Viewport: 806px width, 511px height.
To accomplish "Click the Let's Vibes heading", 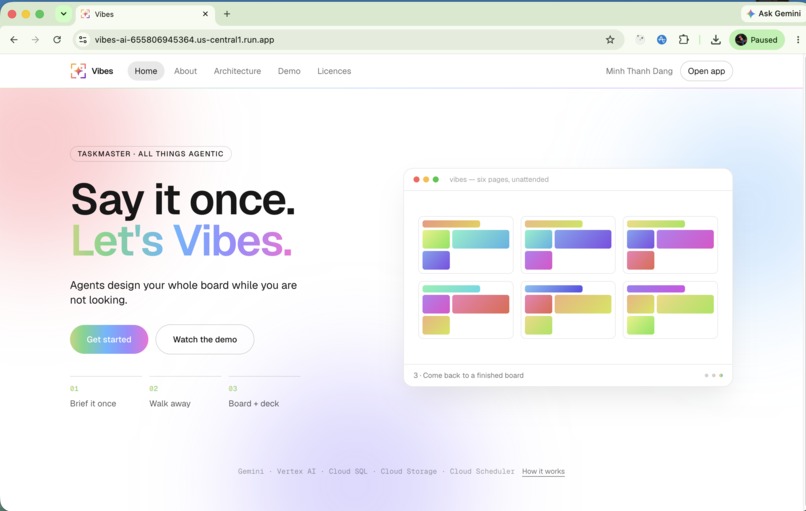I will (181, 241).
